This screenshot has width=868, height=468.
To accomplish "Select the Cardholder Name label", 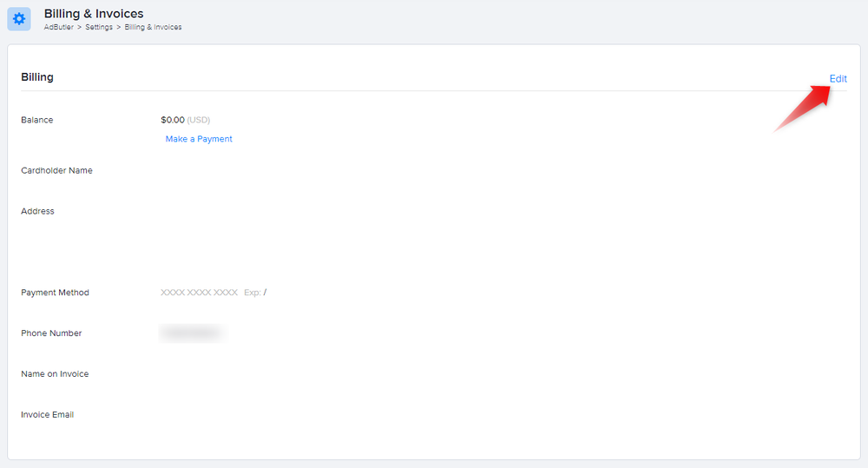I will [x=56, y=170].
